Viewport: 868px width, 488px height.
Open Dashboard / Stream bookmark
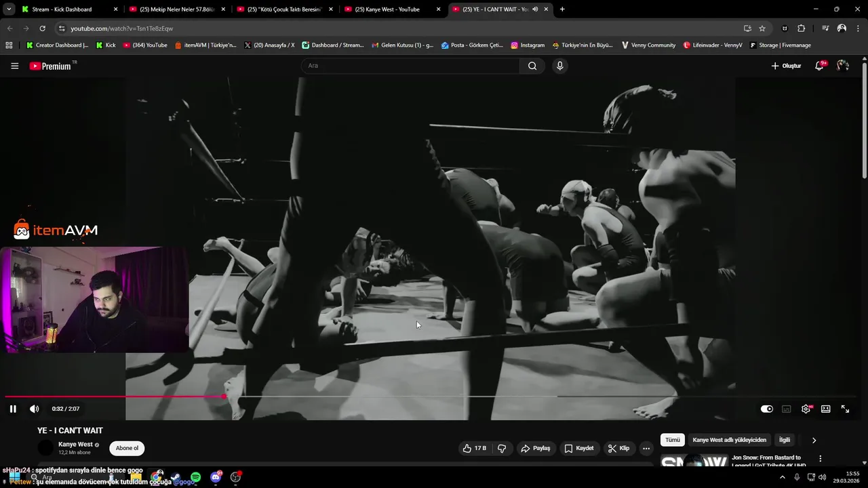(x=333, y=45)
